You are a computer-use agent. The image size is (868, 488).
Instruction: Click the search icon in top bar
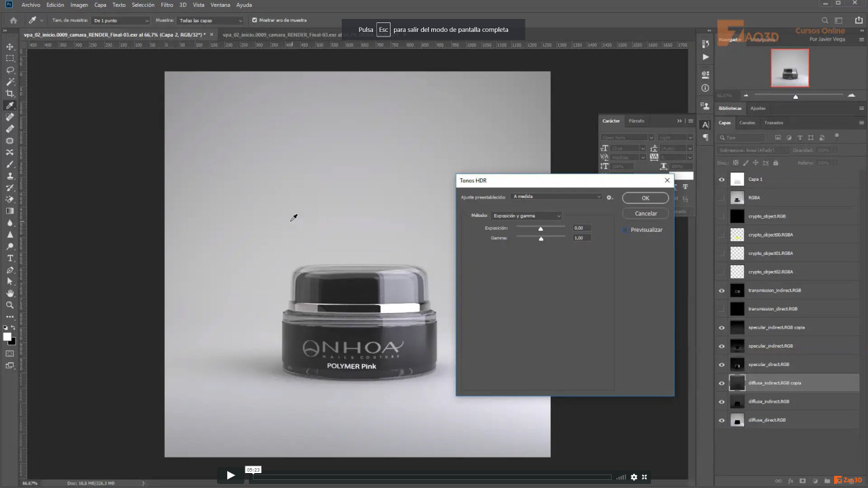pyautogui.click(x=825, y=20)
